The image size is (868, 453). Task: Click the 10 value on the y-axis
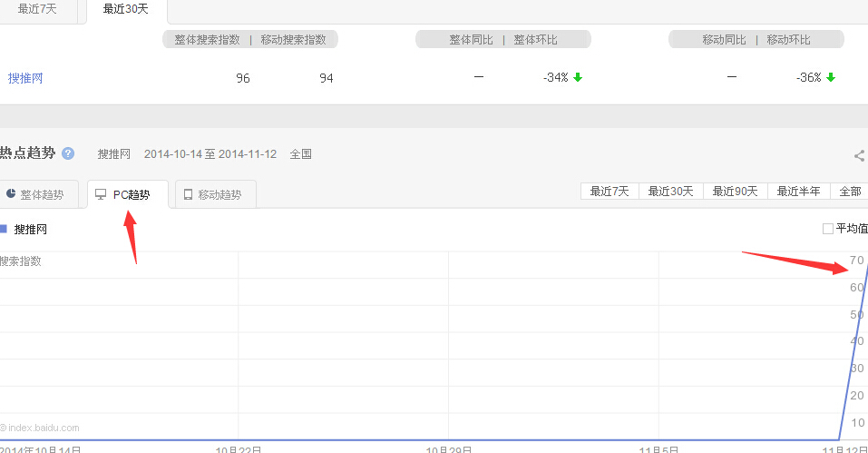coord(857,422)
